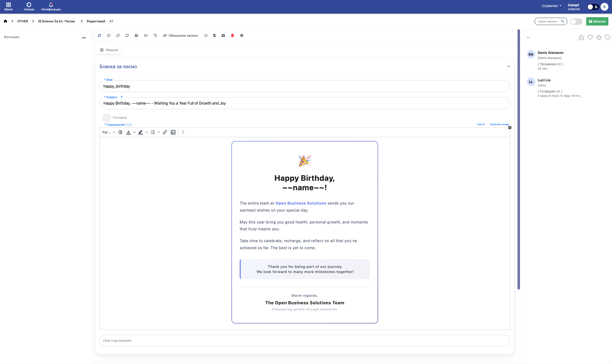This screenshot has width=612, height=364.
Task: Click the red trash delete icon
Action: 232,36
